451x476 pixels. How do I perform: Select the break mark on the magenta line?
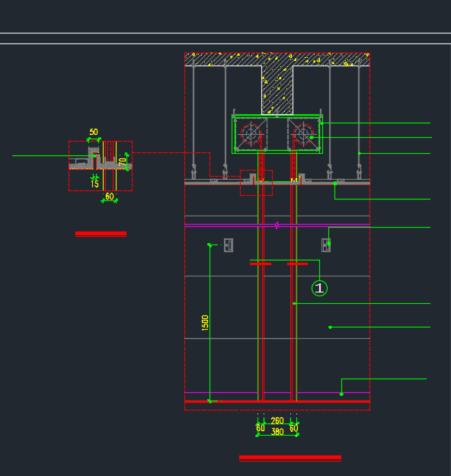[277, 225]
